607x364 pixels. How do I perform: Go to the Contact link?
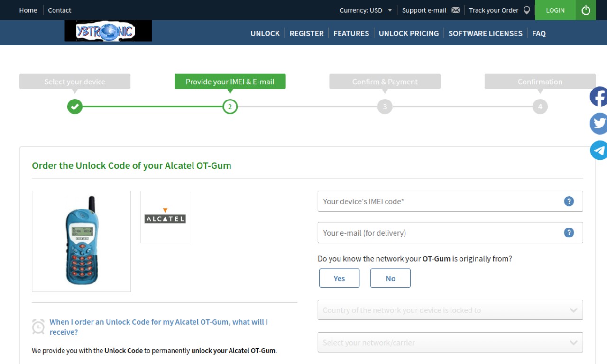tap(59, 10)
